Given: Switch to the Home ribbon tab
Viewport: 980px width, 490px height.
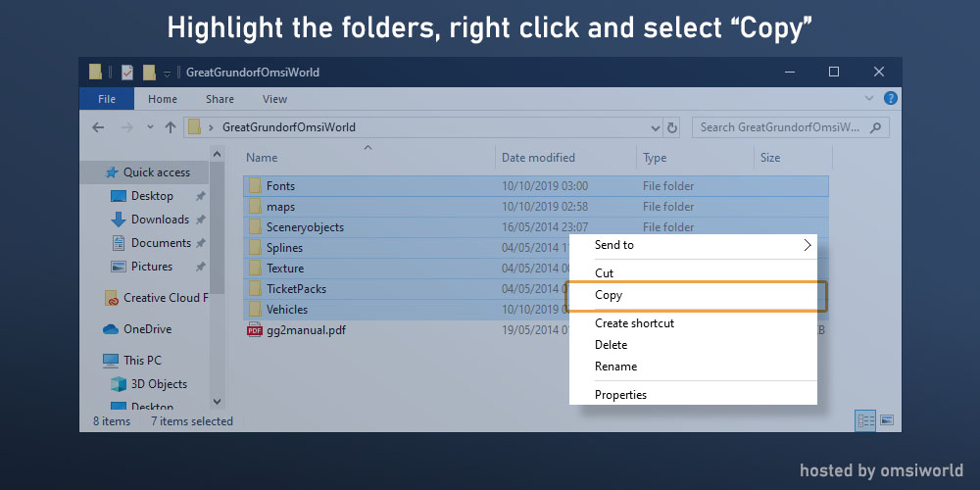Looking at the screenshot, I should click(x=163, y=99).
